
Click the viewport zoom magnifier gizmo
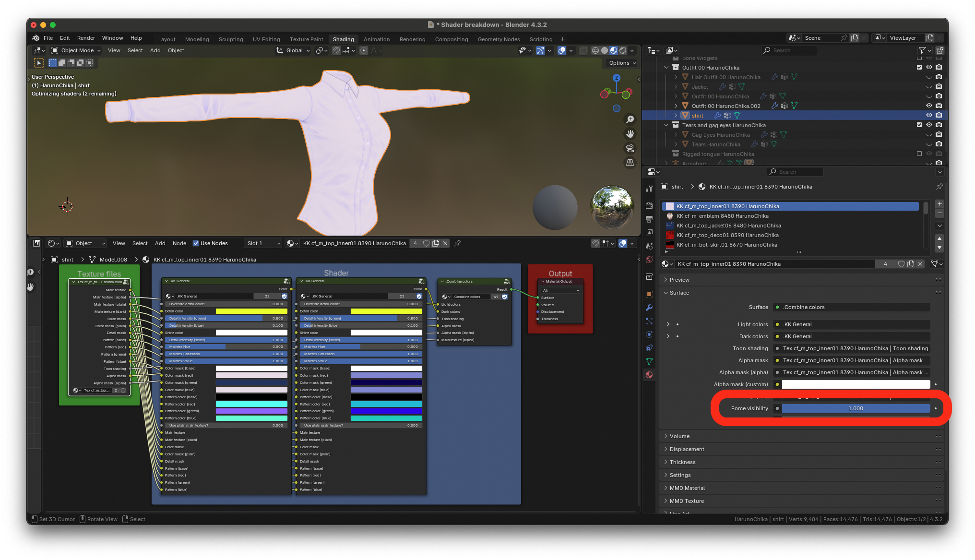pos(630,119)
